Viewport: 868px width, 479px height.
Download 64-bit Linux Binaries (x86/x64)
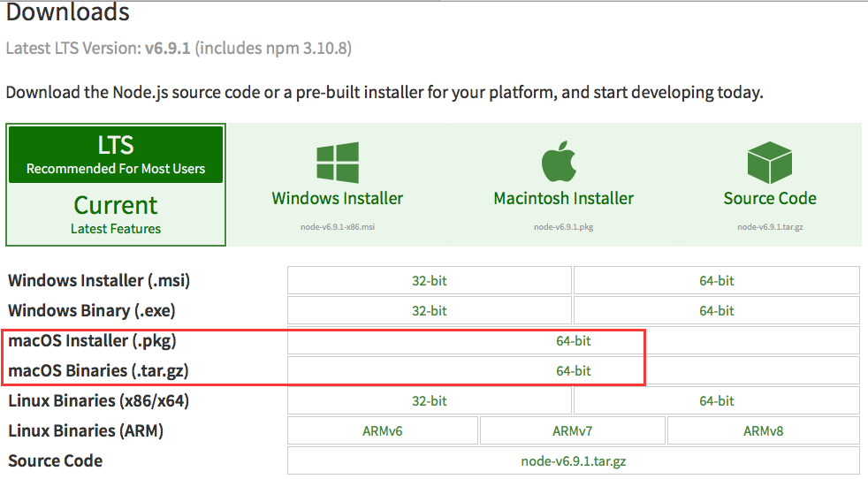click(716, 401)
